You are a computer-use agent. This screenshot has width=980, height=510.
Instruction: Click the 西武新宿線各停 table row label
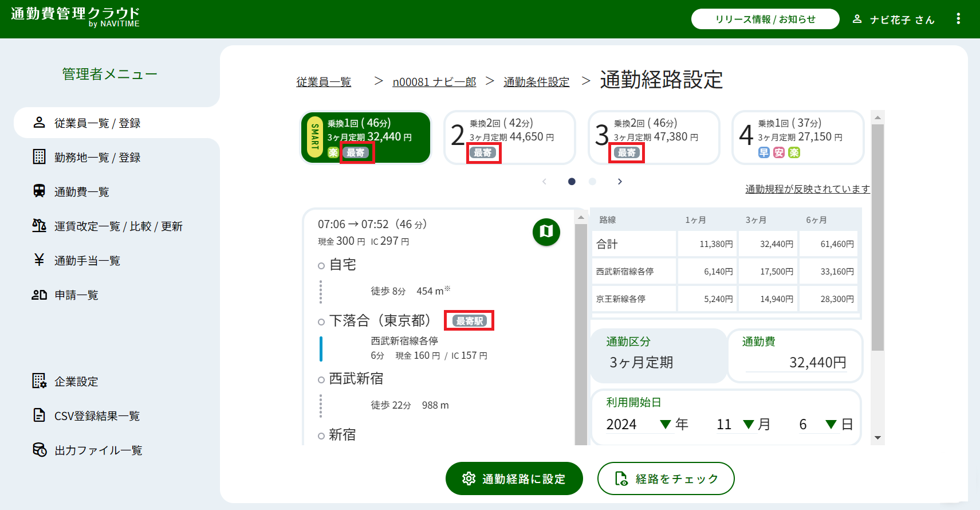(x=625, y=272)
